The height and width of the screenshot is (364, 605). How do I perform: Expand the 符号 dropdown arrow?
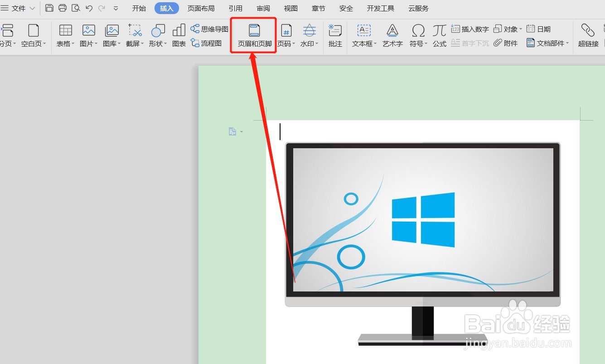[x=426, y=44]
